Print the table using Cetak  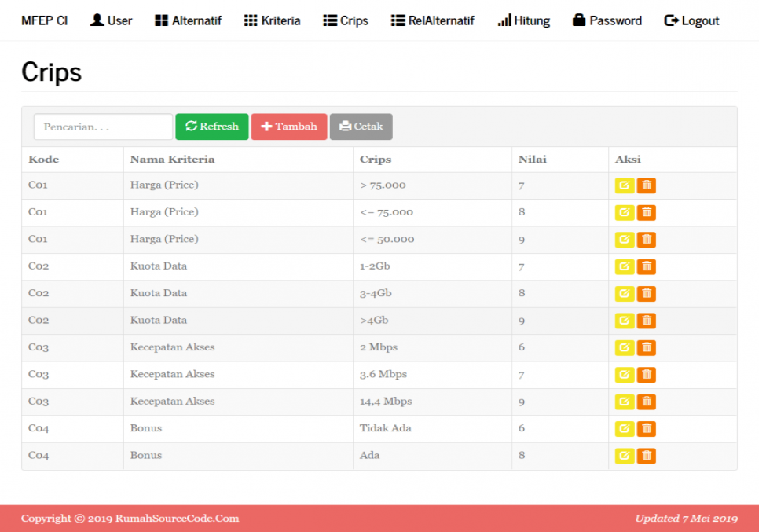[361, 127]
